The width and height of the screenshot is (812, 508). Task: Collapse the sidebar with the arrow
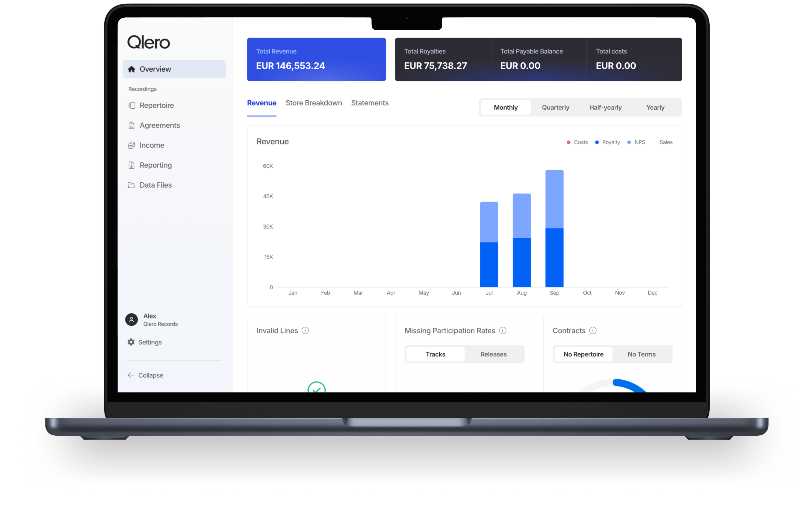tap(131, 375)
